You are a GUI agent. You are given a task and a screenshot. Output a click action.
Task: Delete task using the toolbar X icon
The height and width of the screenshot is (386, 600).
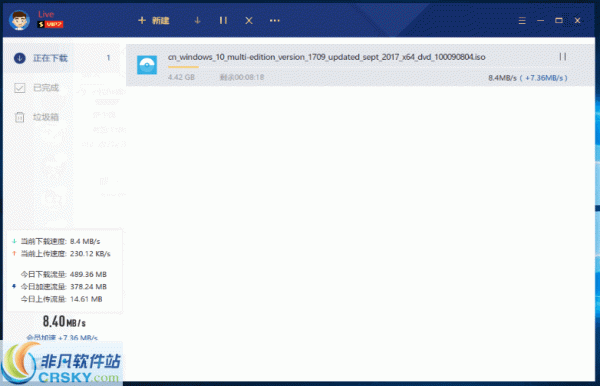(249, 21)
